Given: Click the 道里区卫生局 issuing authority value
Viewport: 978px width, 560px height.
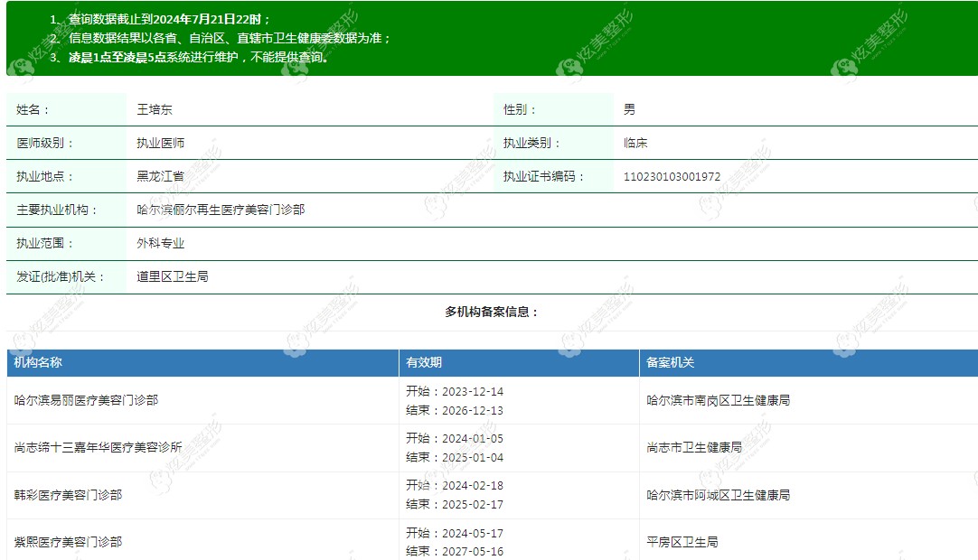Looking at the screenshot, I should [172, 277].
